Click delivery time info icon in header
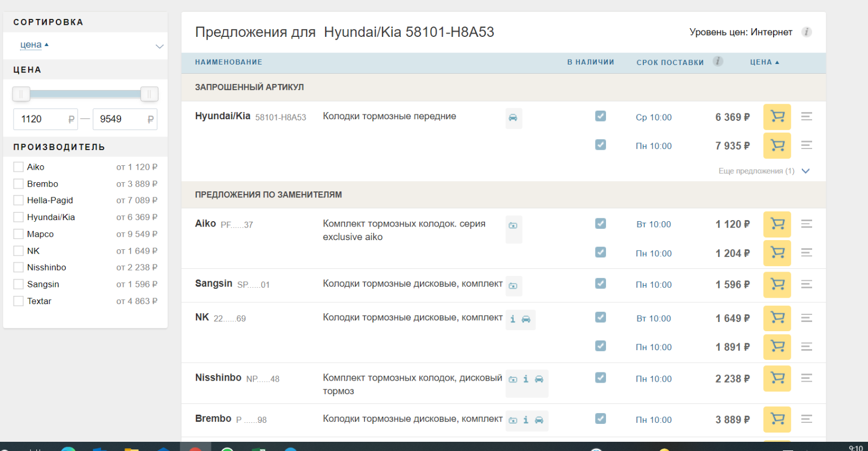The height and width of the screenshot is (451, 868). pos(718,61)
